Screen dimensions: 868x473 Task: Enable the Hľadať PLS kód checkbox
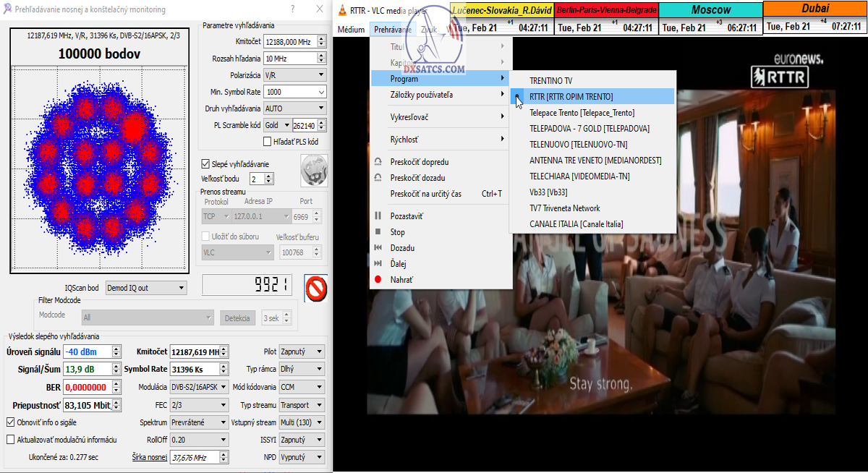[268, 142]
